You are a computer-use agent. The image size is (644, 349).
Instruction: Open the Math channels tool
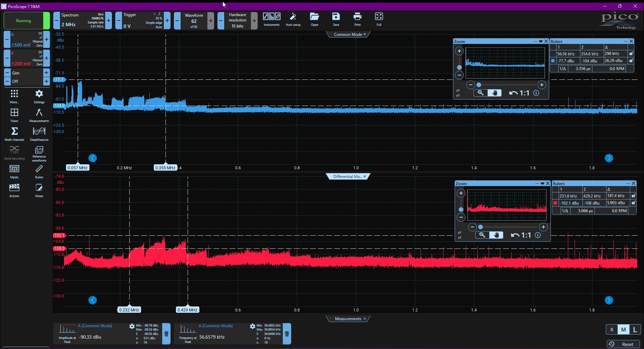coord(14,134)
